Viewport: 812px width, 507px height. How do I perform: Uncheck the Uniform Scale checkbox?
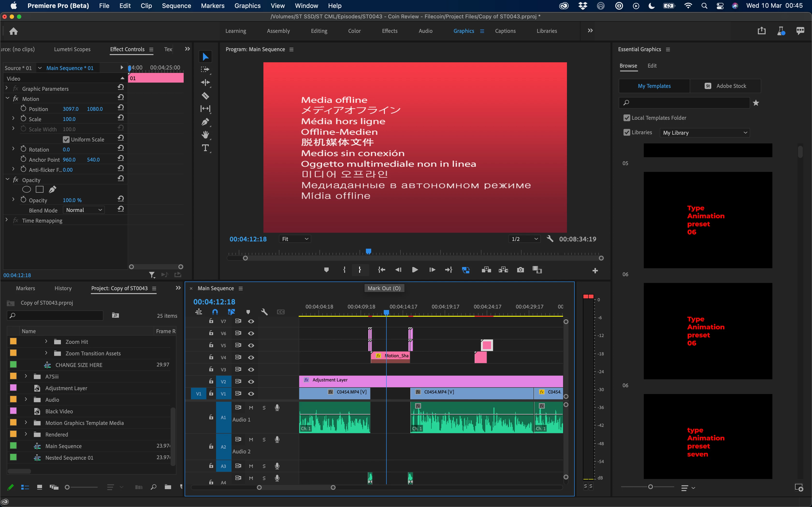[x=66, y=140]
